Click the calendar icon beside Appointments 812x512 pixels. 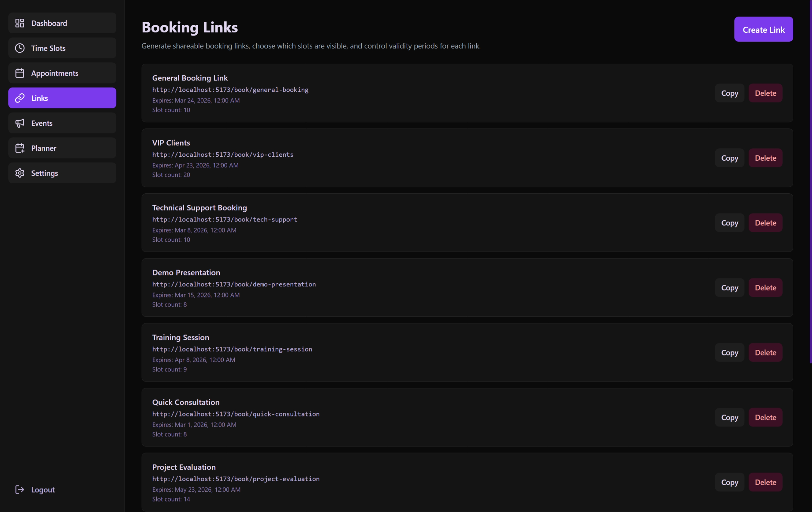coord(20,73)
